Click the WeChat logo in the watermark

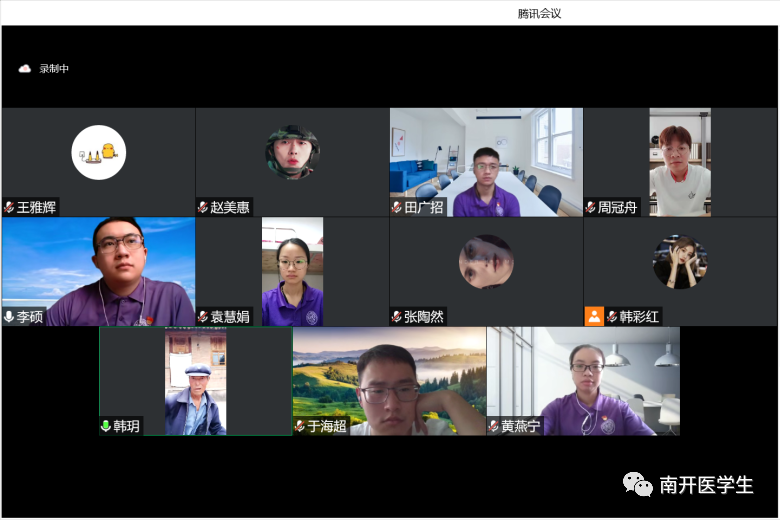click(x=638, y=485)
